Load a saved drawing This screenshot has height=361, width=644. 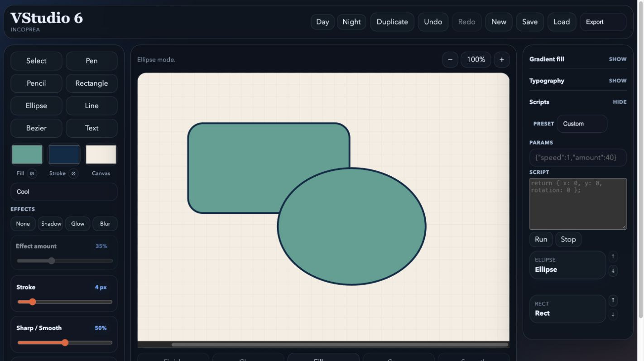coord(562,22)
